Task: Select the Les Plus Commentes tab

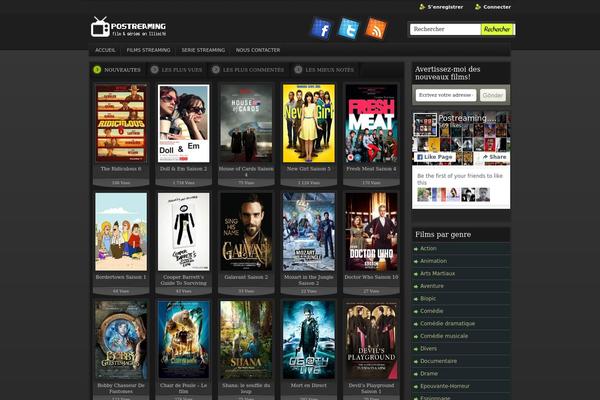Action: [249, 70]
